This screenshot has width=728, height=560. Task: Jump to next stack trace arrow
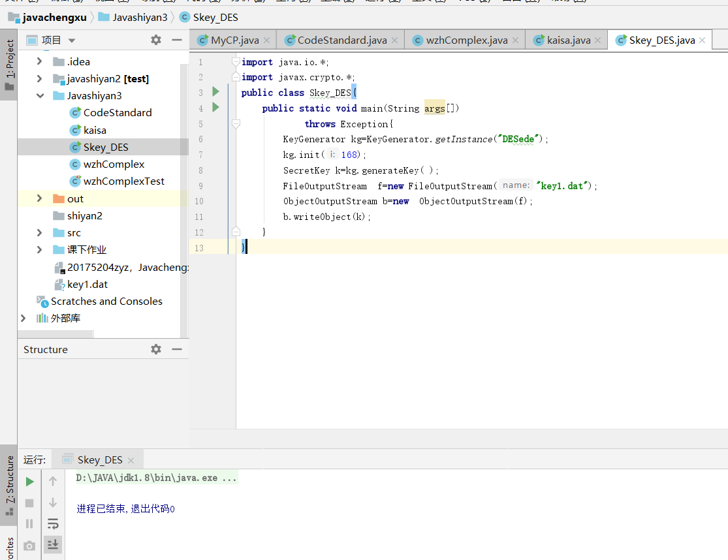coord(53,503)
